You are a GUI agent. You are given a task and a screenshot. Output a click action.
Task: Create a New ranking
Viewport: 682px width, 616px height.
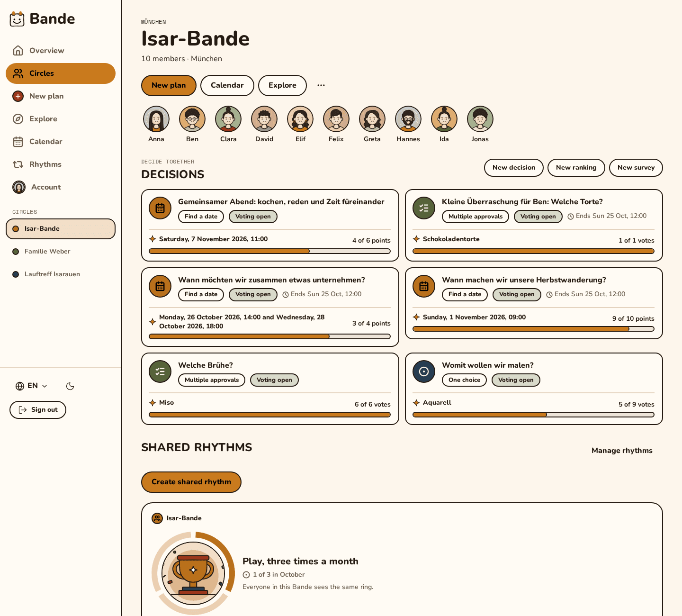(576, 168)
